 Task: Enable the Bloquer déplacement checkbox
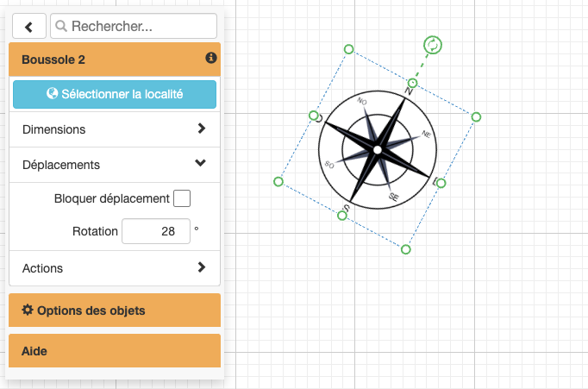(181, 198)
